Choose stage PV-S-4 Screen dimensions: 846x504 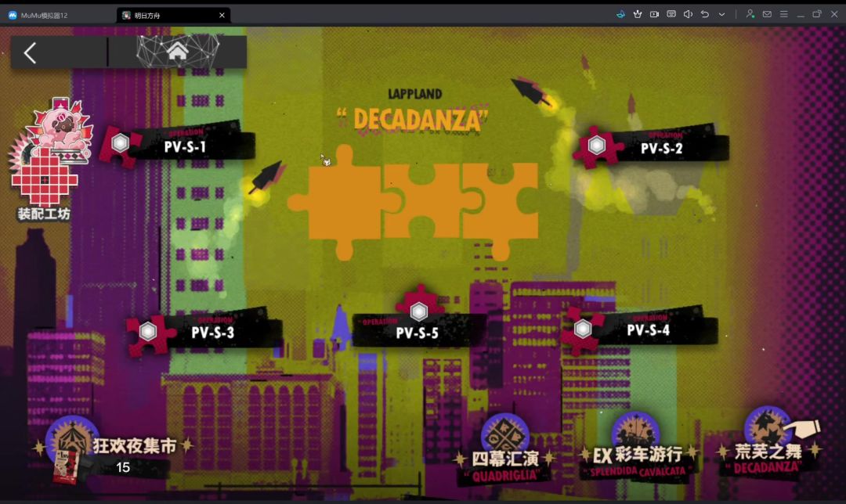tap(639, 328)
